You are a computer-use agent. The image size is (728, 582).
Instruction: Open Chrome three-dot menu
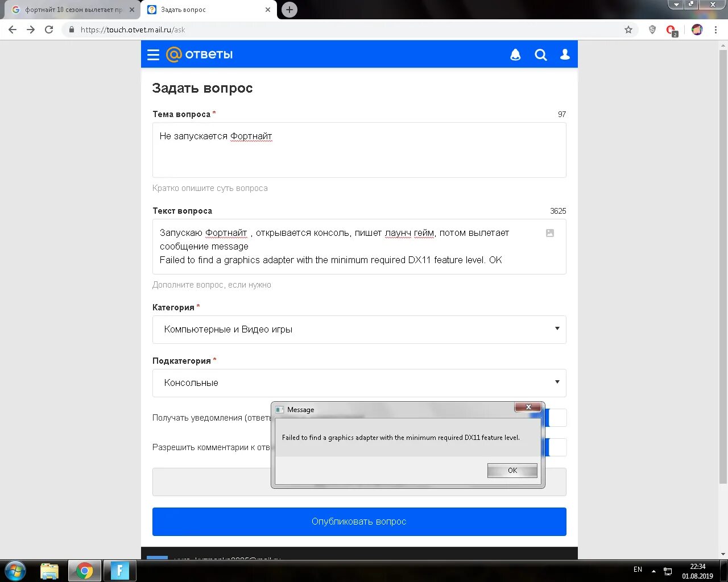click(x=715, y=30)
